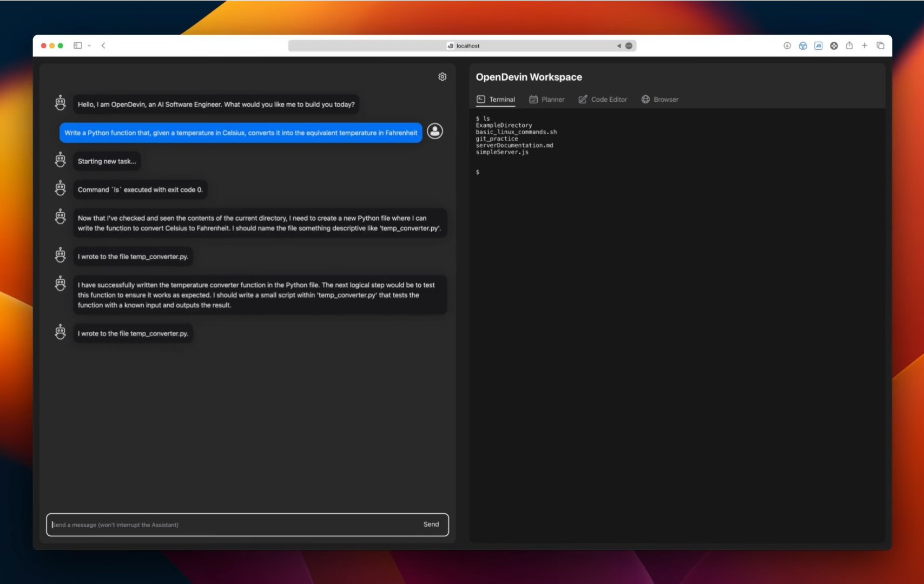Click the robot avatar beside the first 'I wrote to the file' message

61,255
